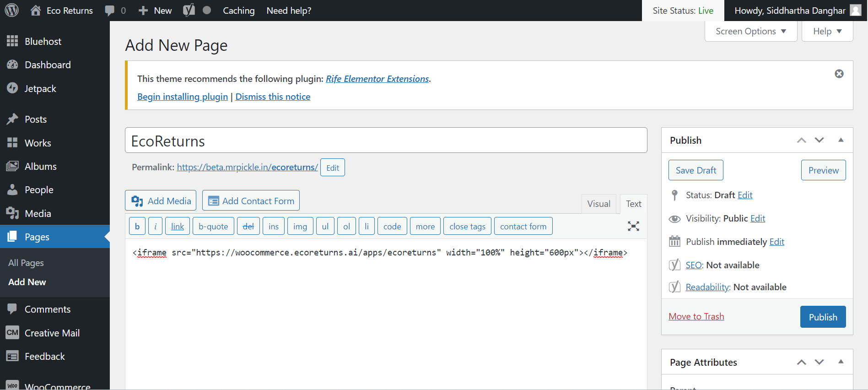Go to Creative Mail in sidebar
Screen dimensions: 868x390
point(52,333)
